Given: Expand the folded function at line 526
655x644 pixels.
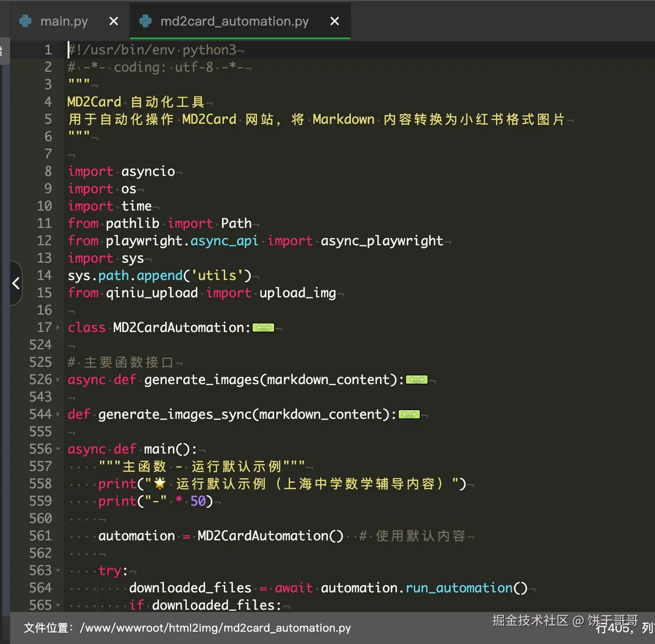Looking at the screenshot, I should click(58, 380).
